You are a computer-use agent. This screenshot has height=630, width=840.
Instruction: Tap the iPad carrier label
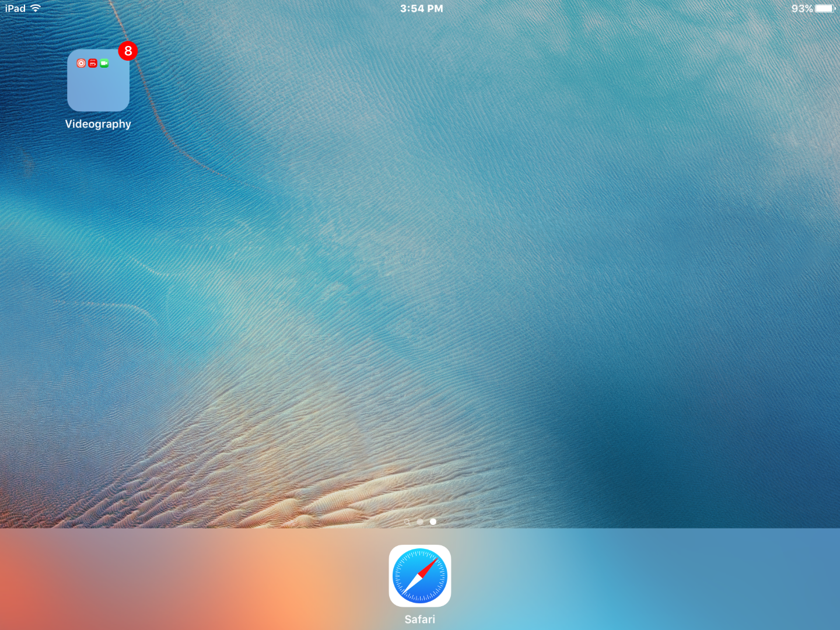click(x=15, y=8)
